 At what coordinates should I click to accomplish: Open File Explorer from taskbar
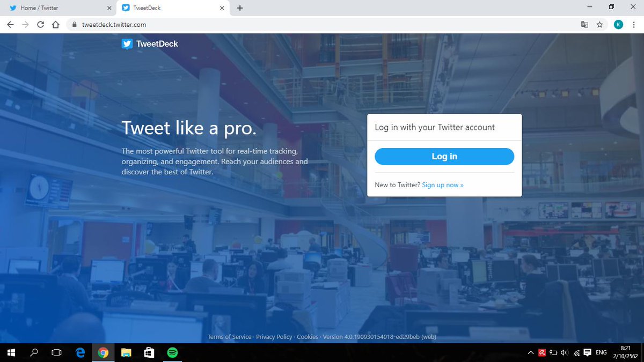(126, 352)
